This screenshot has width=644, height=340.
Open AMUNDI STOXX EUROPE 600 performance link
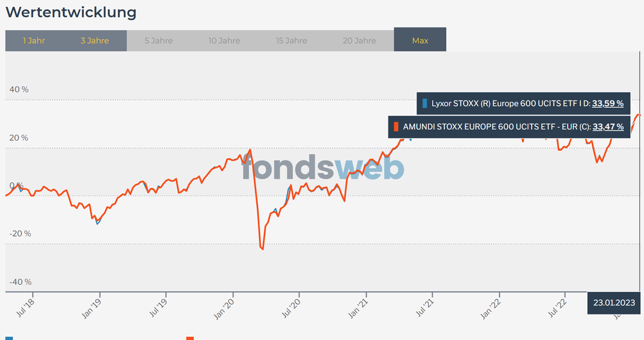[607, 127]
